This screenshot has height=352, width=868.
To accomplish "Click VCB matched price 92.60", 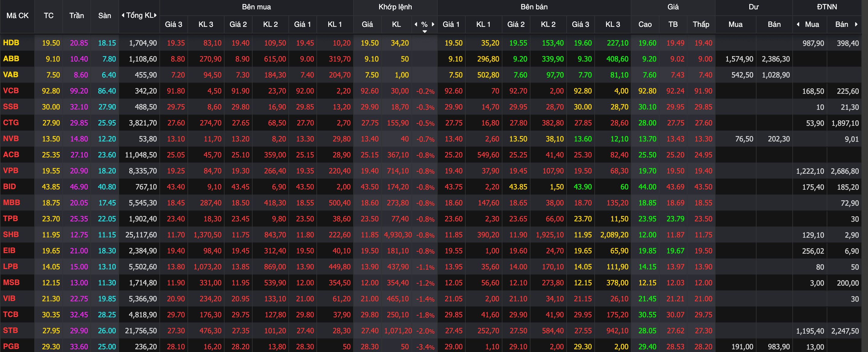I will pos(370,91).
